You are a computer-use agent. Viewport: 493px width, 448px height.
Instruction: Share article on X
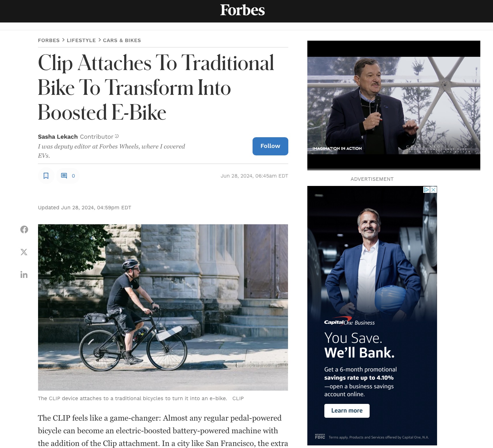tap(24, 252)
